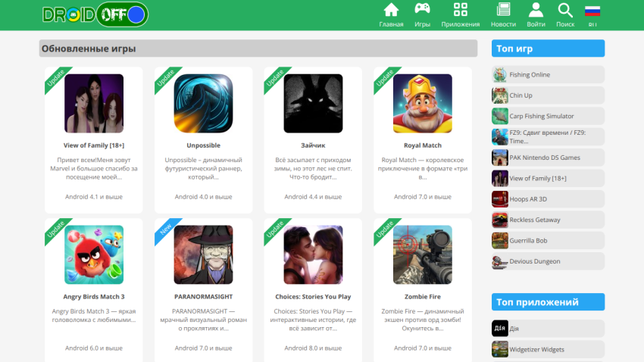Screen dimensions: 644x362
Task: Click the Guerrilla Bob icon
Action: click(x=500, y=241)
